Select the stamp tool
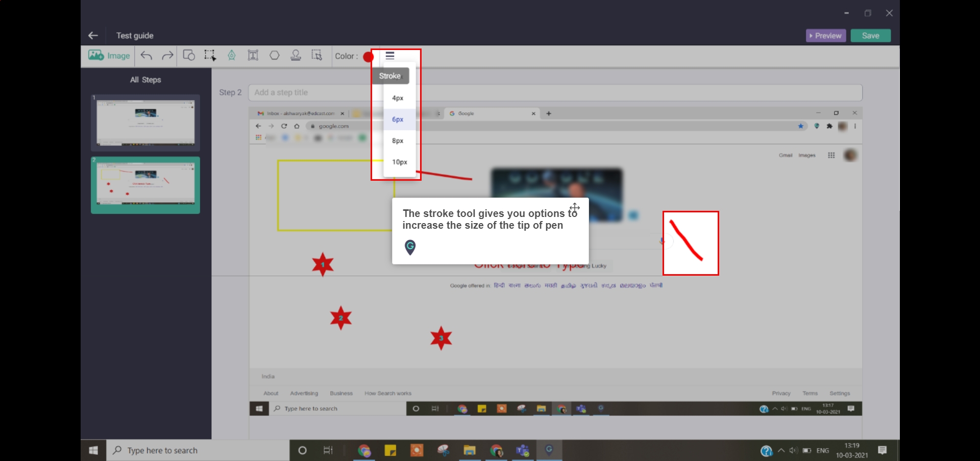 [296, 55]
